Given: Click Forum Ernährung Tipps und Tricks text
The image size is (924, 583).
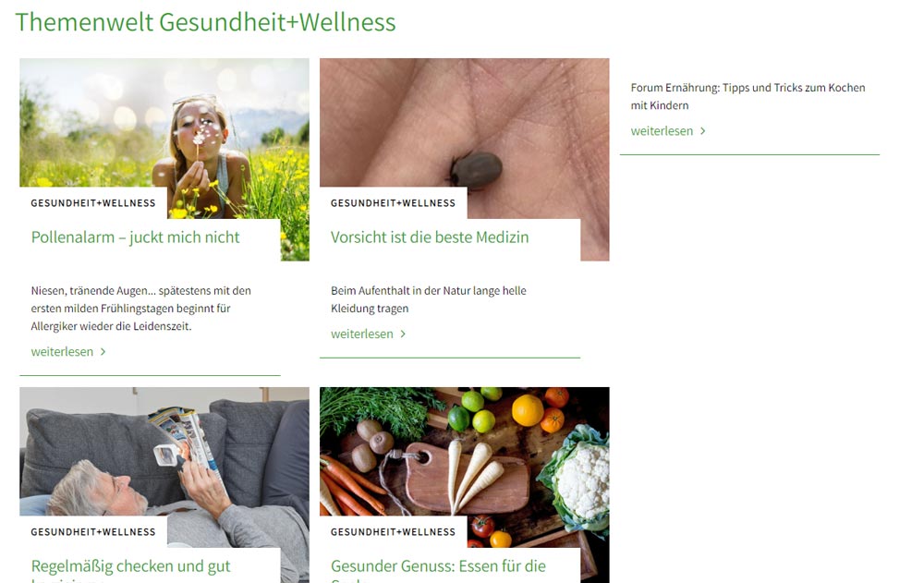Looking at the screenshot, I should point(748,97).
